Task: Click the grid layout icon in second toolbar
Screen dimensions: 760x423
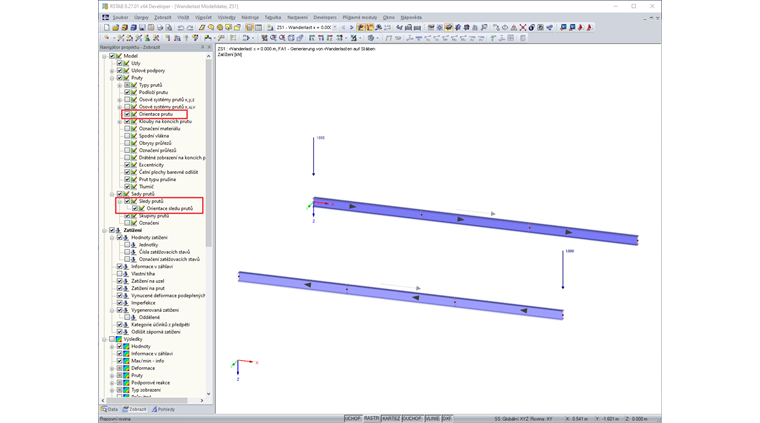Action: click(x=510, y=38)
